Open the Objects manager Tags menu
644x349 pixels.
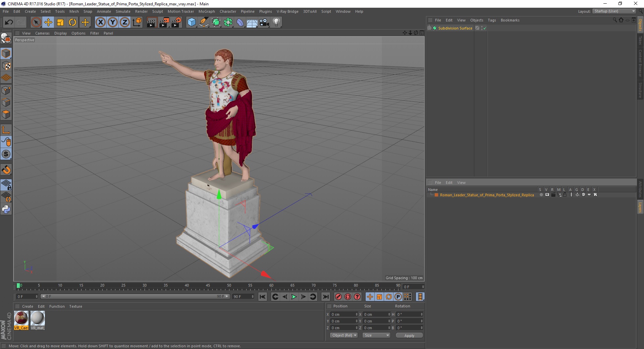click(492, 20)
